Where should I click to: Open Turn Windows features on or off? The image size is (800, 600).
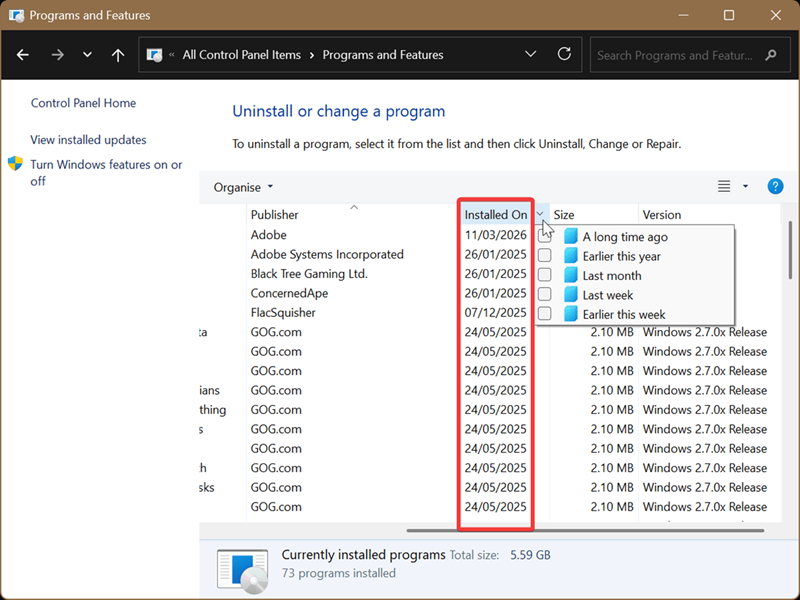[106, 172]
